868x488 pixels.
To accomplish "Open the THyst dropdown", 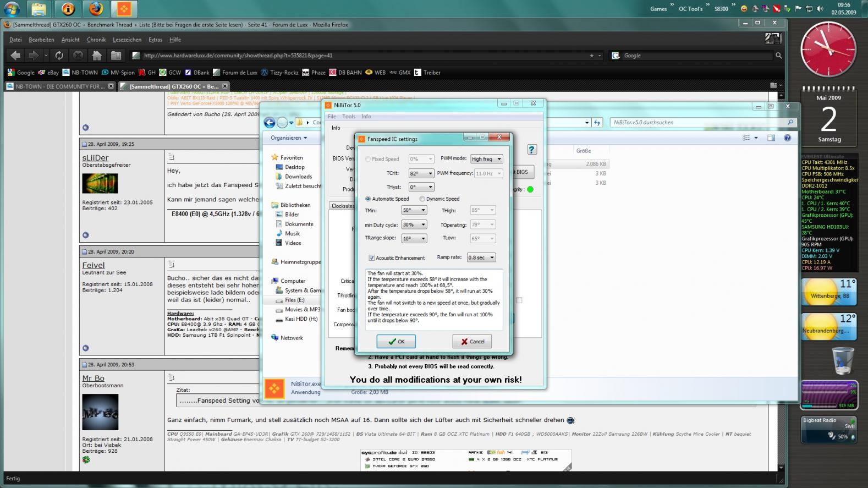I will 421,187.
